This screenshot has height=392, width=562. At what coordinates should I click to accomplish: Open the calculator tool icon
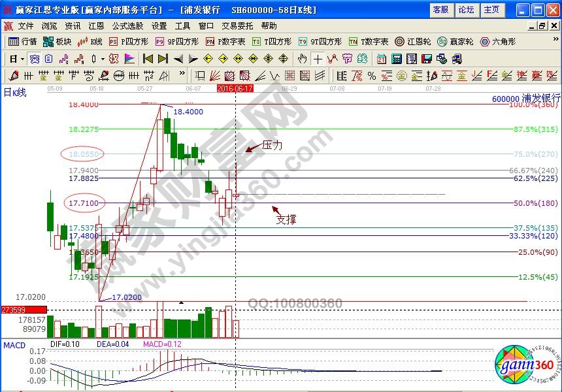(x=397, y=59)
